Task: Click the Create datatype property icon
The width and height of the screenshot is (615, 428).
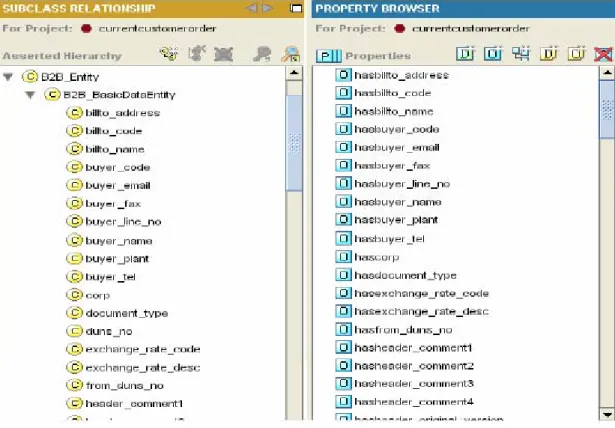Action: click(x=465, y=54)
